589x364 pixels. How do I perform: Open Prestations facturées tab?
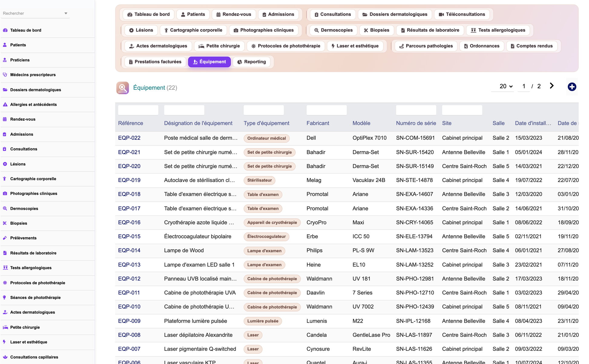pyautogui.click(x=155, y=62)
